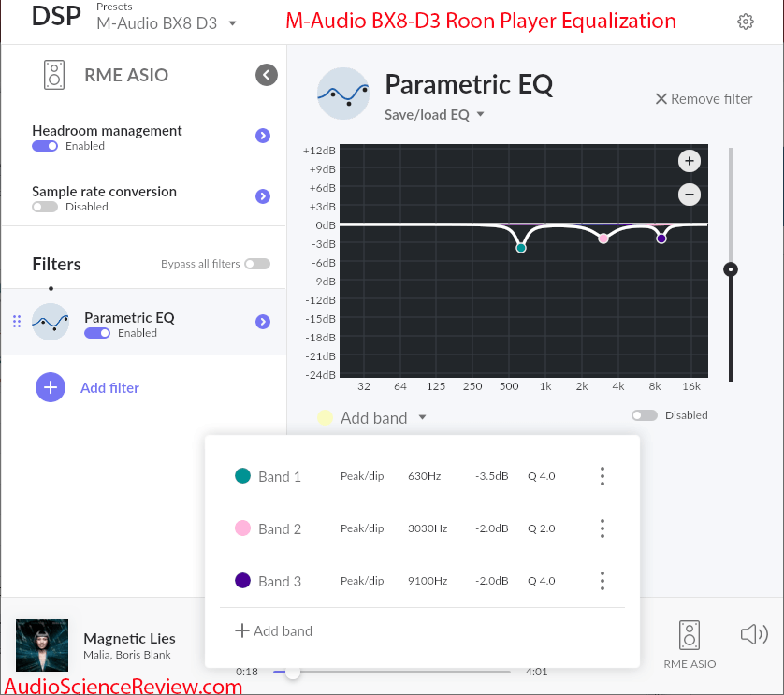Screen dimensions: 784x695
Task: Click the Headroom management label
Action: (107, 131)
